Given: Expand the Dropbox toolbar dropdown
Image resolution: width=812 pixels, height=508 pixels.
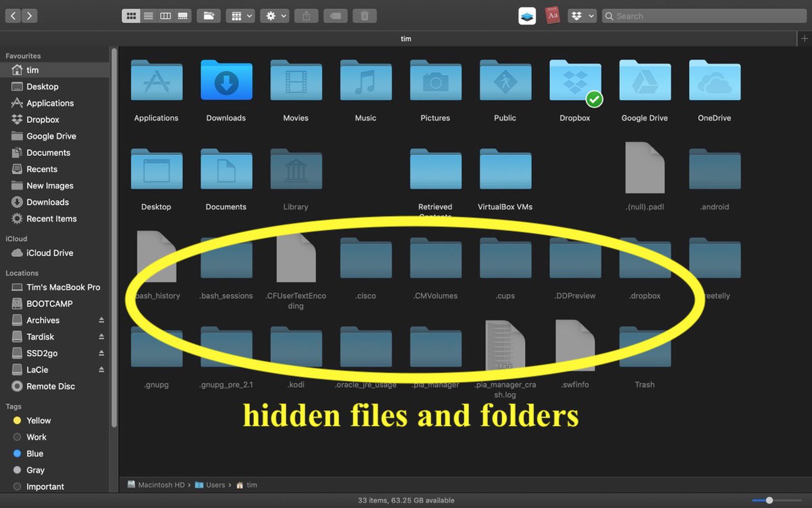Looking at the screenshot, I should click(x=582, y=16).
